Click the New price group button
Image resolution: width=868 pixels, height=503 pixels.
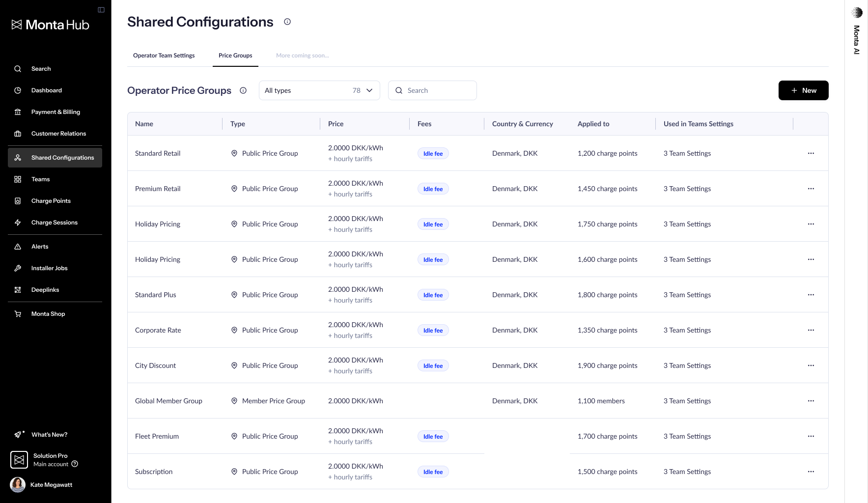(x=804, y=90)
